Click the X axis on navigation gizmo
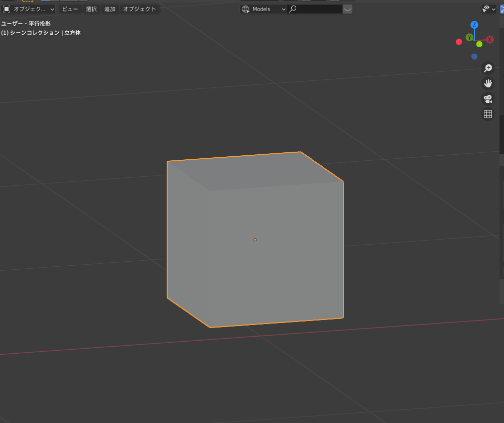Screen dimensions: 504x423 pos(489,40)
